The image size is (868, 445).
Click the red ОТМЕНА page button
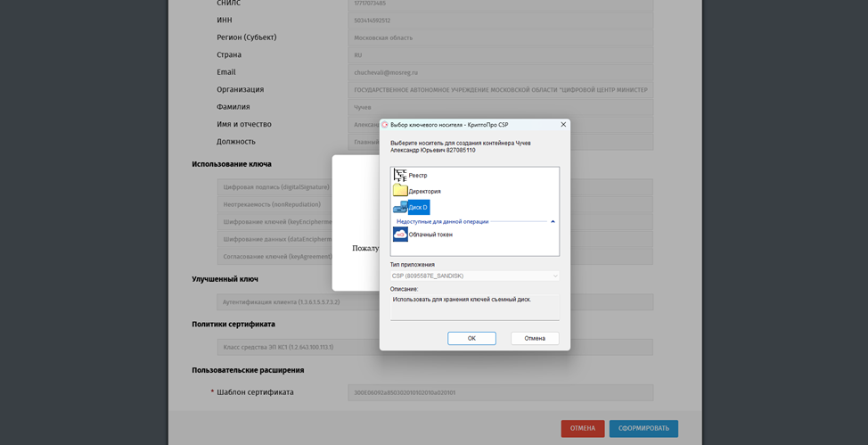click(x=582, y=428)
